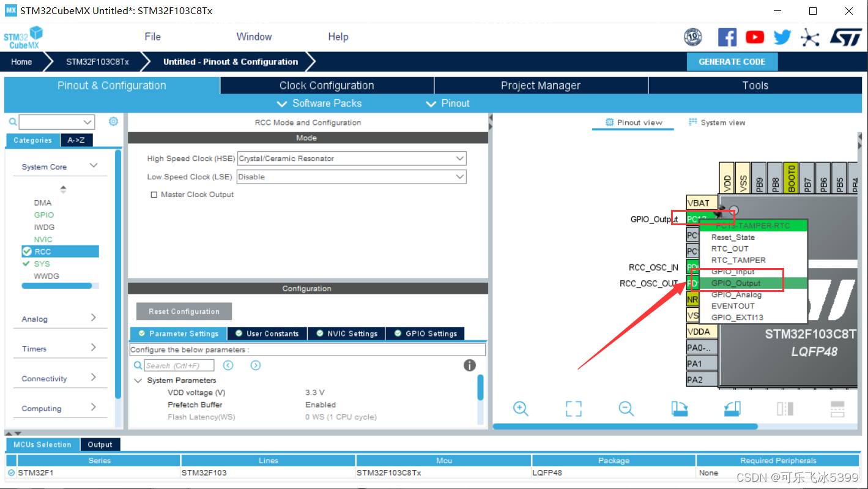The height and width of the screenshot is (489, 868).
Task: Go to Home breadcrumb
Action: [x=21, y=62]
